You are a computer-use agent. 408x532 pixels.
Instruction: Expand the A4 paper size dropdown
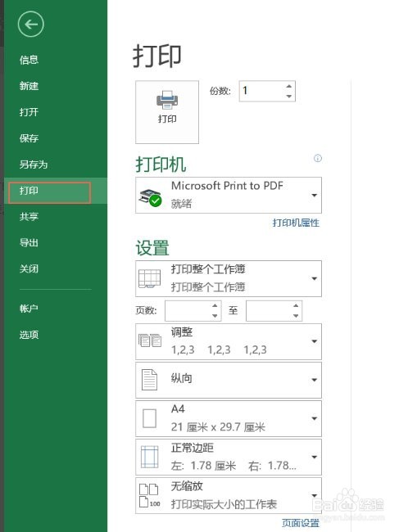tap(315, 418)
